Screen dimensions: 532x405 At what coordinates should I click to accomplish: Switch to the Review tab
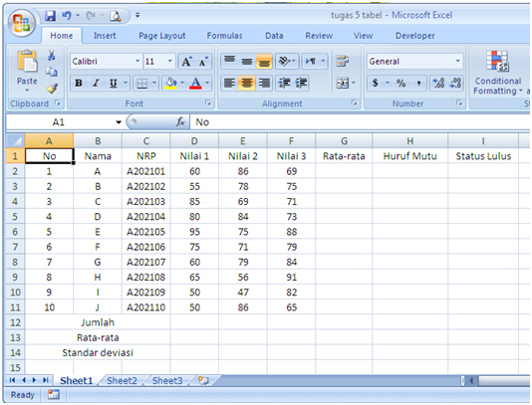319,36
